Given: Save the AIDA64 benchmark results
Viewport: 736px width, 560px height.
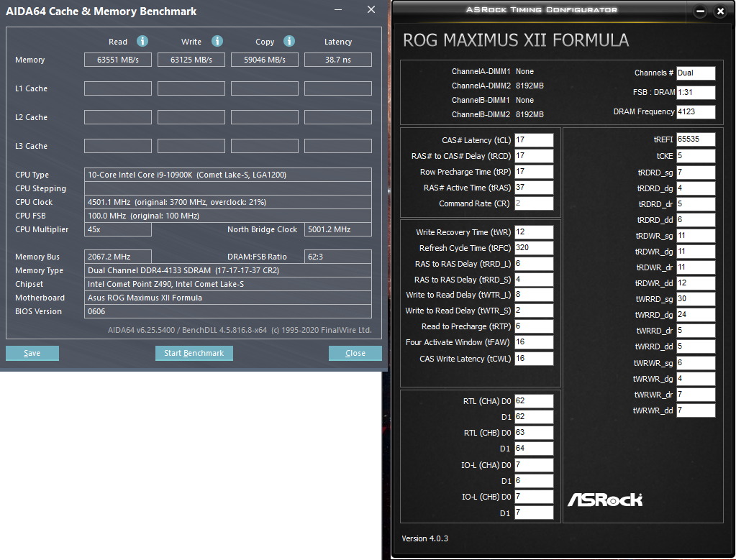Looking at the screenshot, I should [x=32, y=353].
